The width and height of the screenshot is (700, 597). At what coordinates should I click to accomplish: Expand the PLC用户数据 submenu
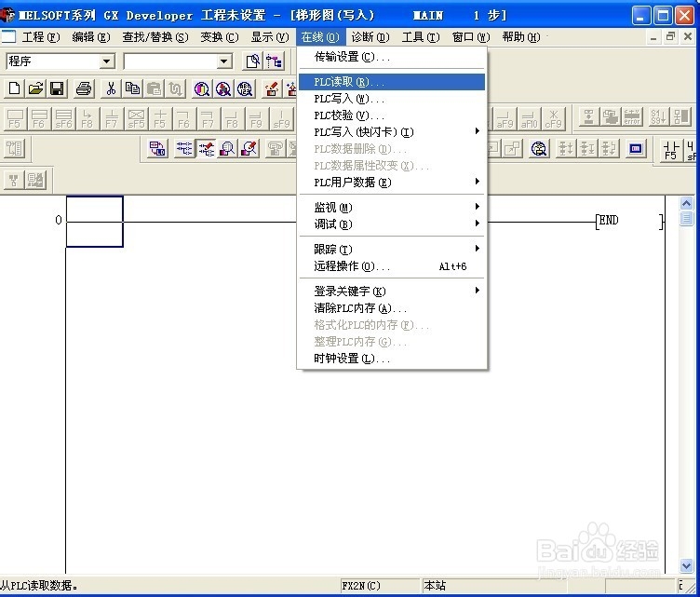click(x=392, y=183)
